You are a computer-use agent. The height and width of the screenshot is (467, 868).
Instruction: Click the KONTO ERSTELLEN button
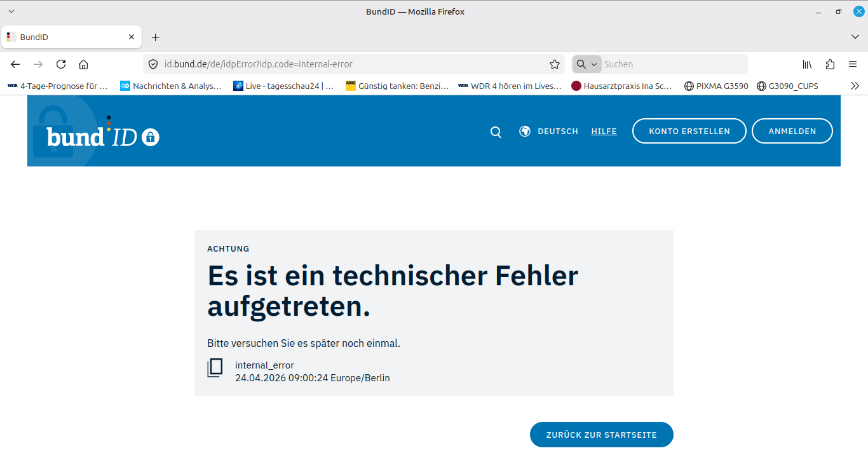(x=689, y=132)
